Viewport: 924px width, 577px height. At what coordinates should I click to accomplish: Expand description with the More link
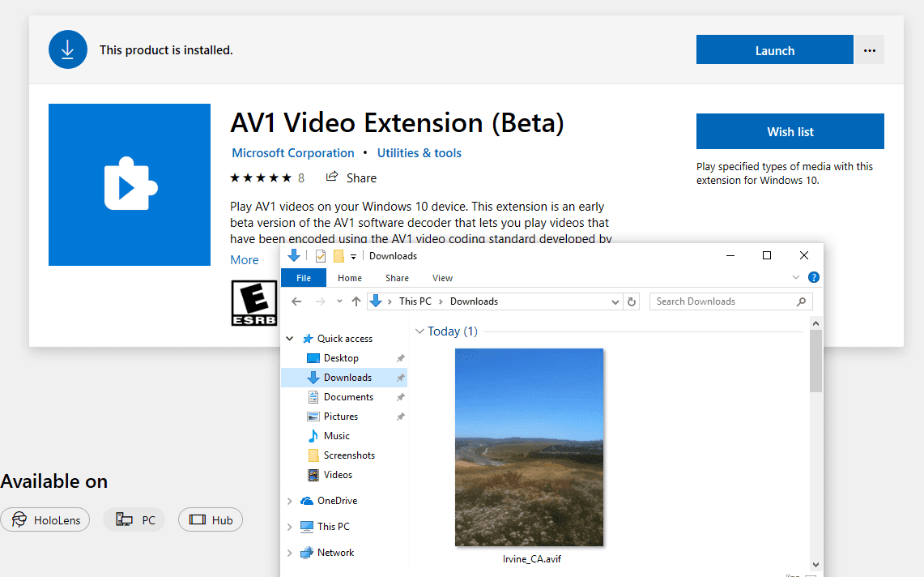244,259
